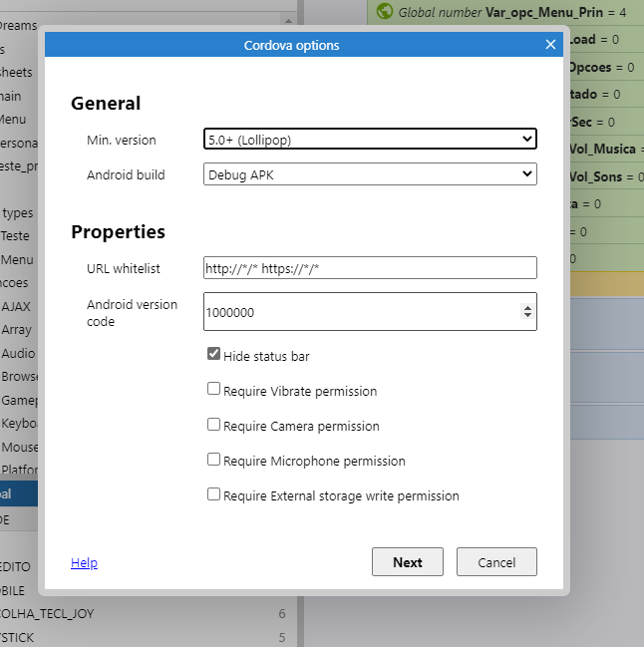
Task: Decrement Android version code with the down arrow
Action: click(x=527, y=315)
